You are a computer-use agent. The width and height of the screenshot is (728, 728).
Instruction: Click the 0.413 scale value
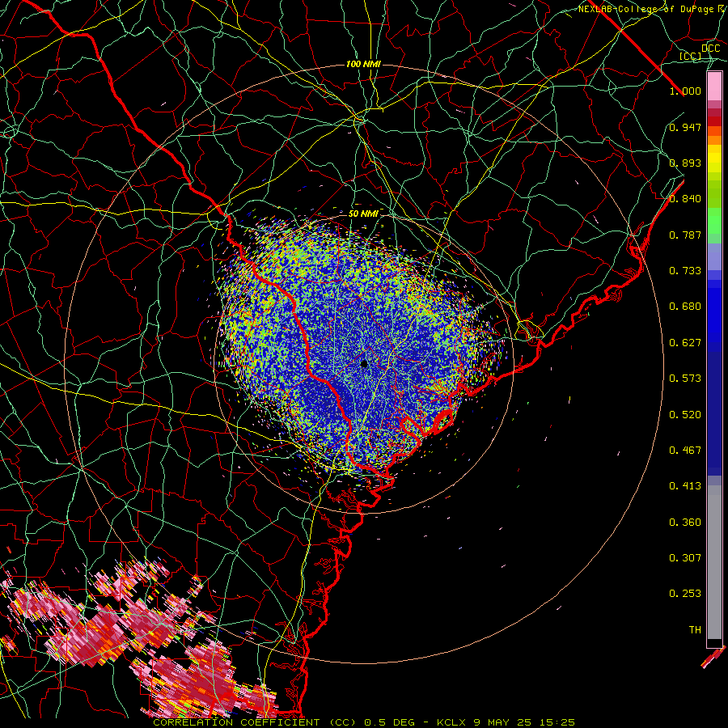[x=685, y=486]
